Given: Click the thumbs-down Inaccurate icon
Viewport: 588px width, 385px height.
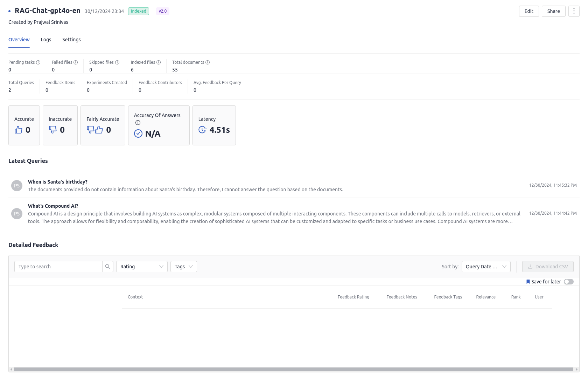Looking at the screenshot, I should click(53, 130).
